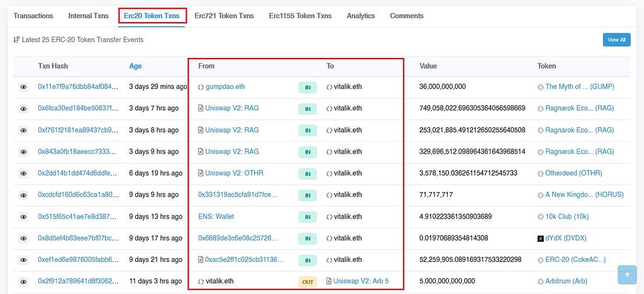Open the gumpdao.eth sender address
The width and height of the screenshot is (644, 294).
[x=225, y=87]
